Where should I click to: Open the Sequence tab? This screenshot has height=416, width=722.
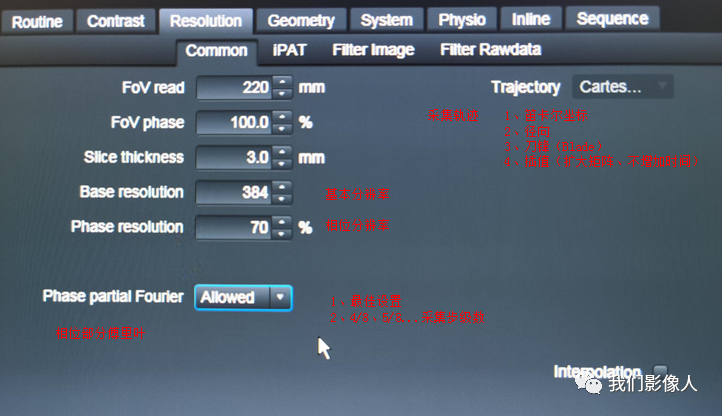click(612, 18)
